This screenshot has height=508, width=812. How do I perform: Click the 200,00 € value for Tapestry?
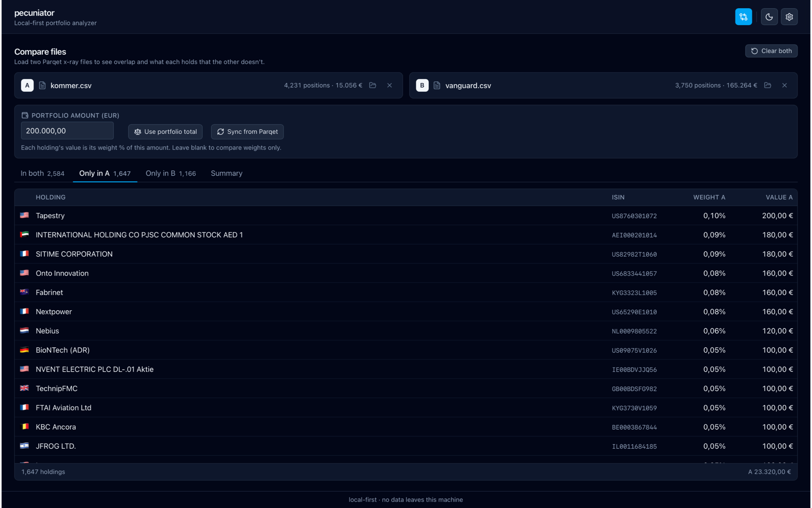[777, 216]
